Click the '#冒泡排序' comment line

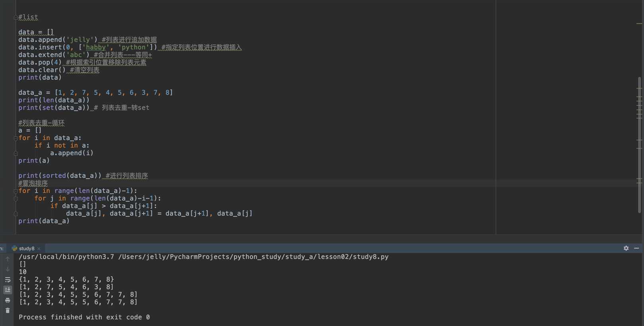point(33,183)
